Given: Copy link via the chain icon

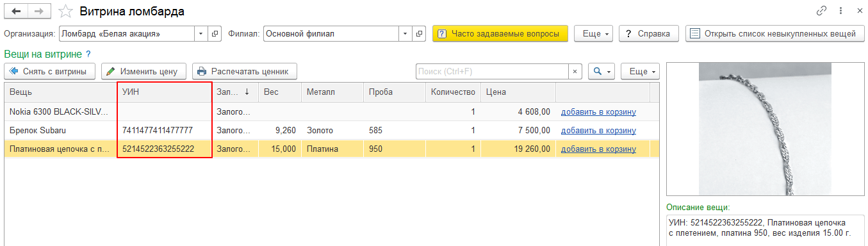Looking at the screenshot, I should [821, 11].
